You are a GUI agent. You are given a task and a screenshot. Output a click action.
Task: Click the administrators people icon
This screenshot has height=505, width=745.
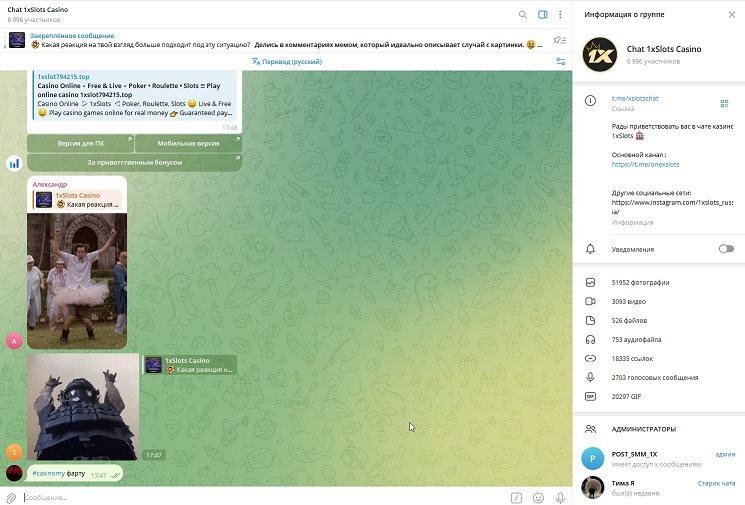click(x=590, y=429)
